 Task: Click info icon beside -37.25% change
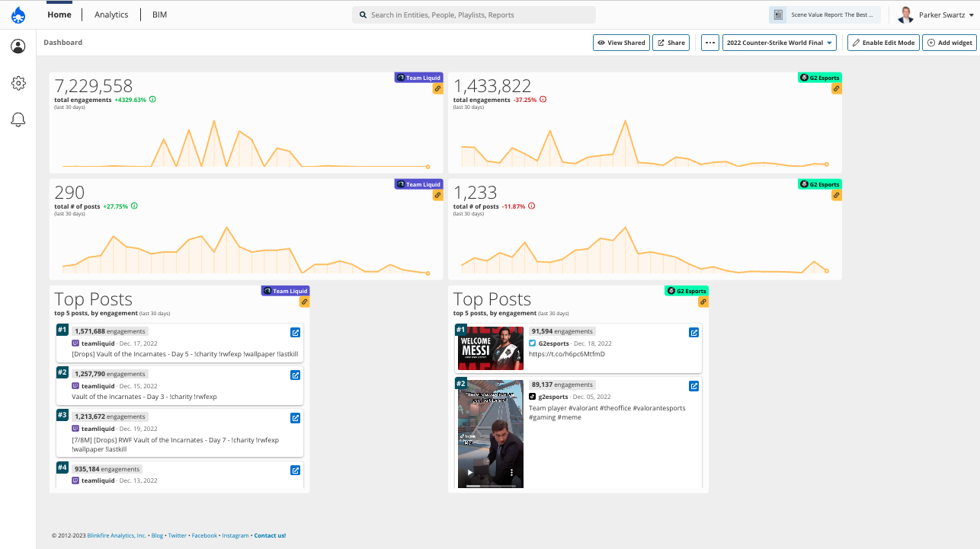(x=543, y=100)
